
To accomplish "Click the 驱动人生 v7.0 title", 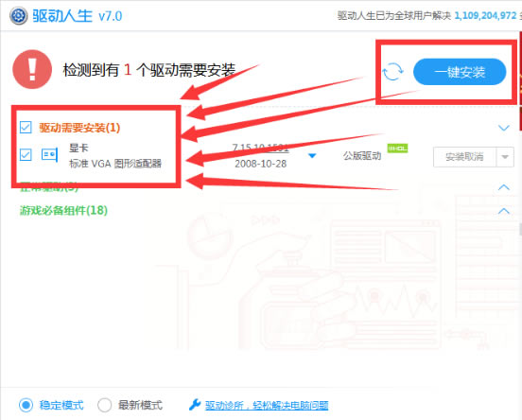I will coord(78,16).
